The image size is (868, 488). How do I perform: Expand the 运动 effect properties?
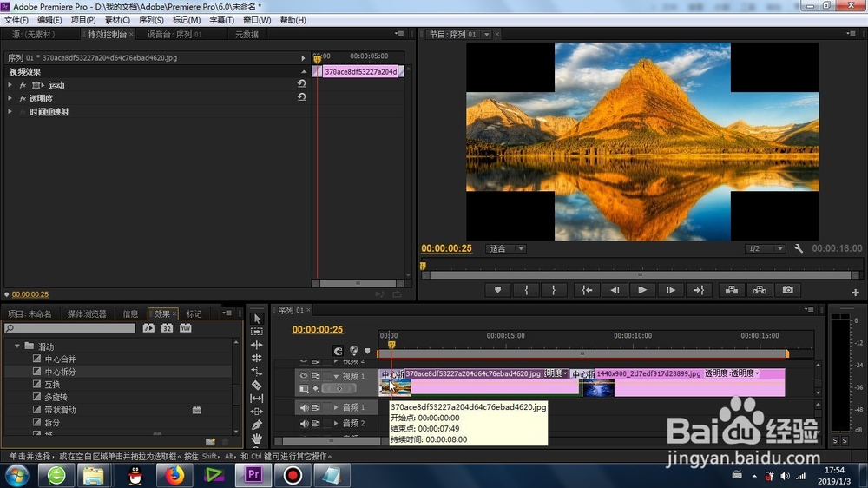[x=10, y=85]
